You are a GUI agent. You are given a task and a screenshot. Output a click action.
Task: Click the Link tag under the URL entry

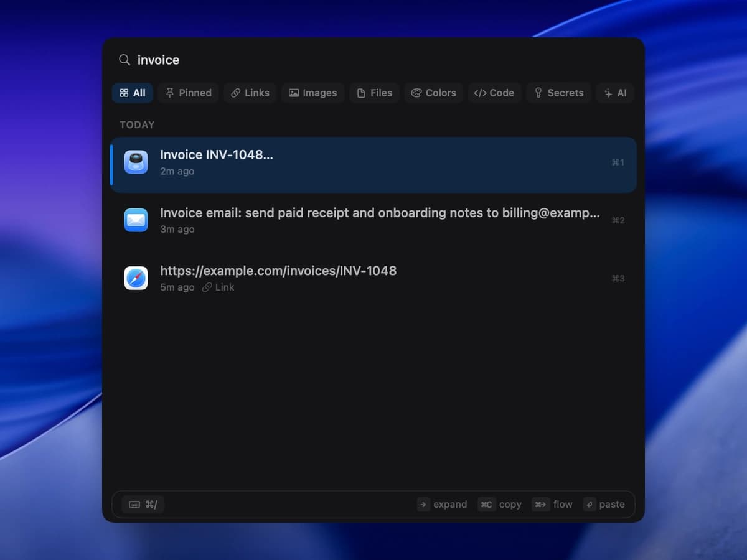(218, 287)
